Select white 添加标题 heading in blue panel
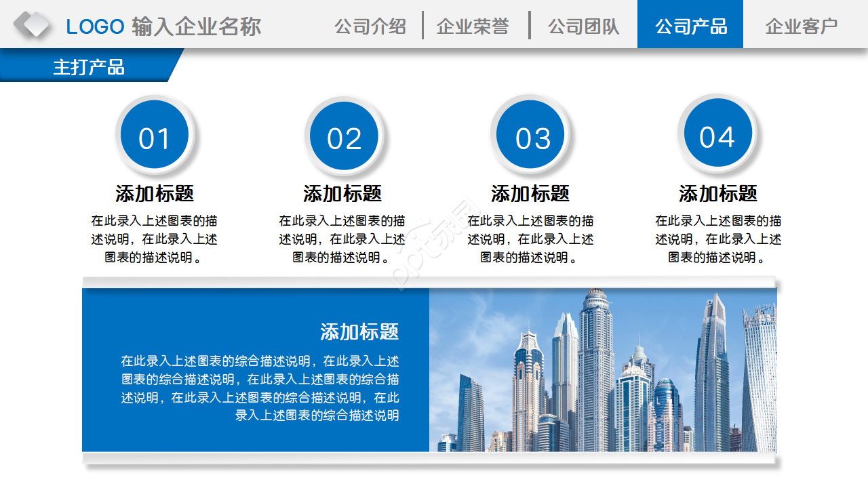 click(359, 332)
